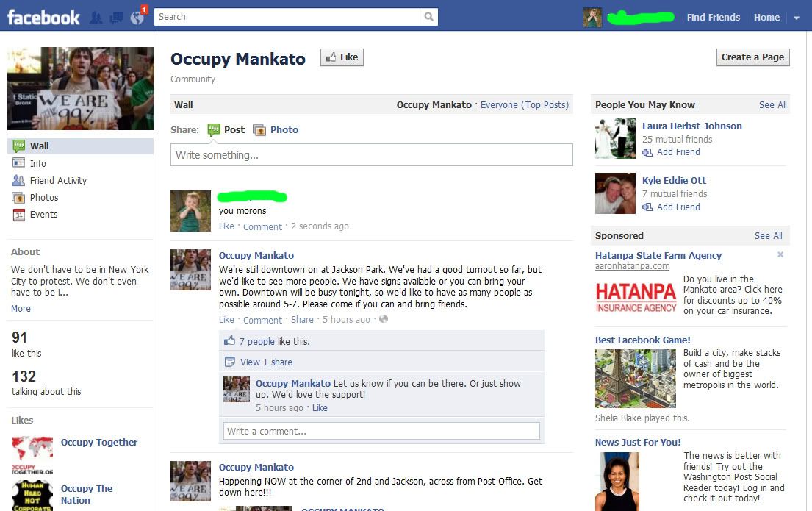
Task: Click the Post share icon
Action: point(213,129)
